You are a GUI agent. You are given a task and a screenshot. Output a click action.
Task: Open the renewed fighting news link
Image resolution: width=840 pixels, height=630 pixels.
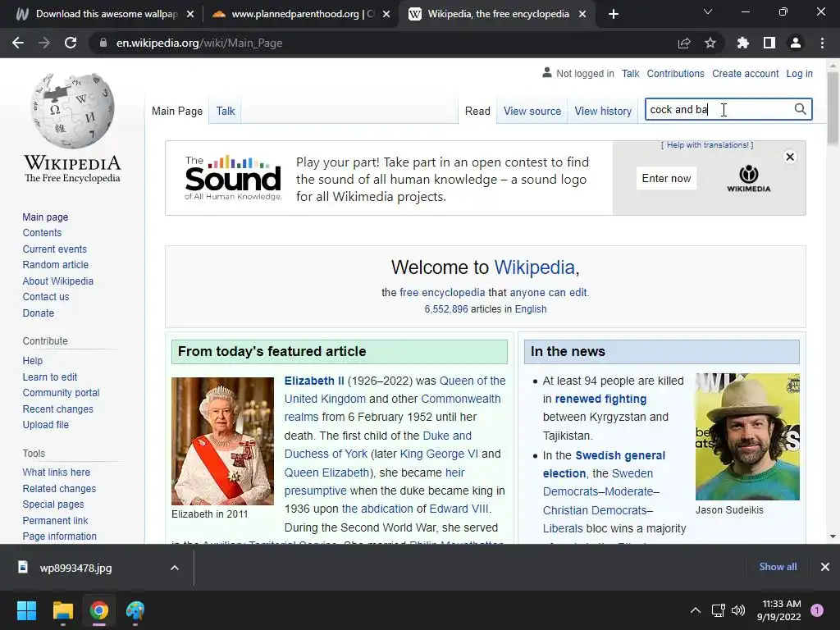600,399
